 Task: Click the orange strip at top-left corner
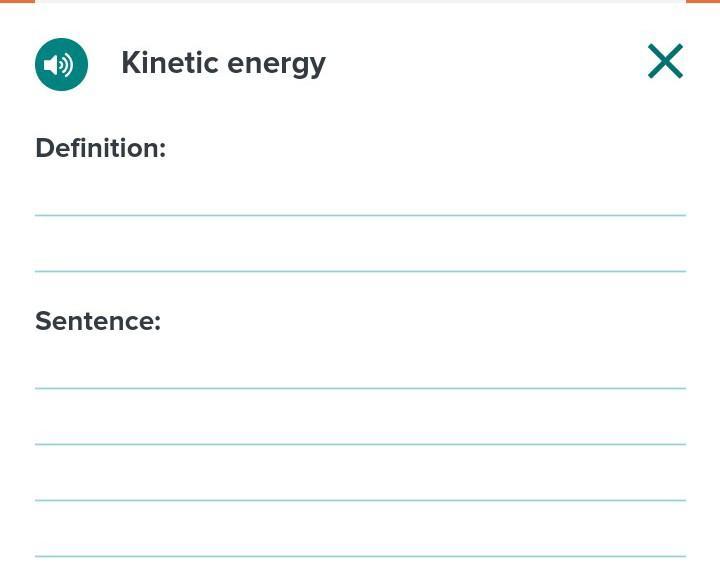[x=16, y=2]
